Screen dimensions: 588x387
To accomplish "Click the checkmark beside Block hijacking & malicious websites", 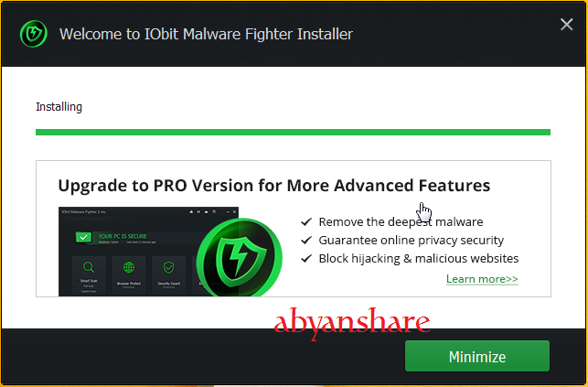I will click(x=306, y=258).
